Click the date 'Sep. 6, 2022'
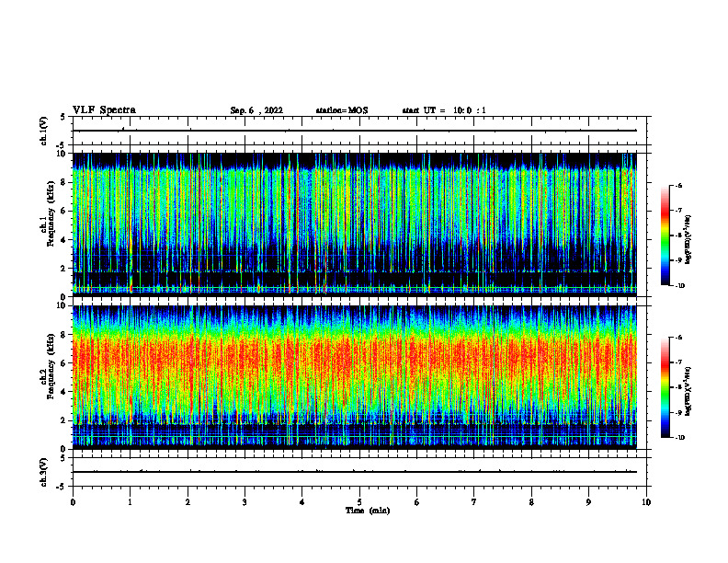This screenshot has height=563, width=728. click(x=256, y=110)
